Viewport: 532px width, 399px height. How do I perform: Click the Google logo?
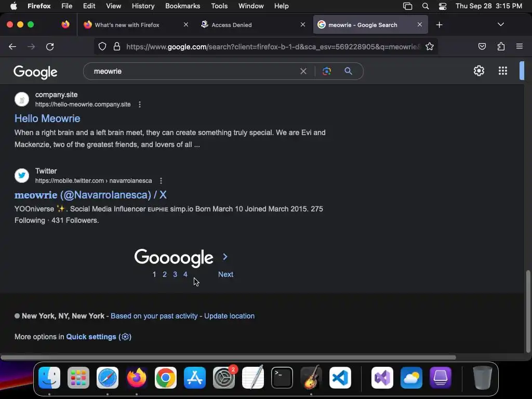click(35, 72)
